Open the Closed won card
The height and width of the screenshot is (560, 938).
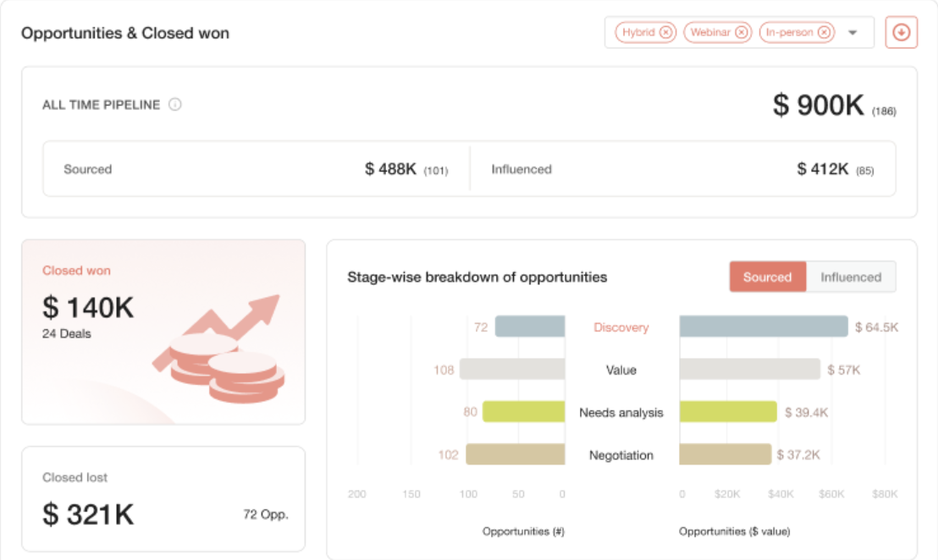click(x=163, y=332)
